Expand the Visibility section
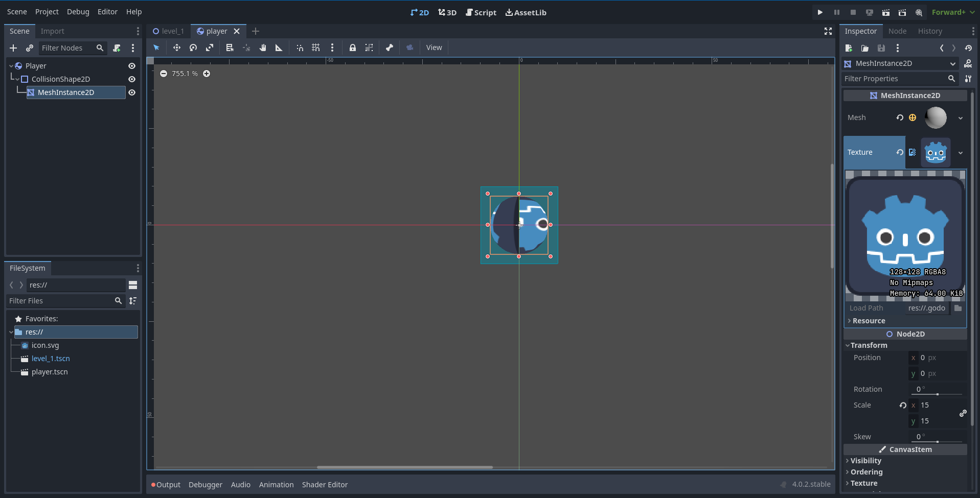Viewport: 980px width, 498px height. [864, 461]
